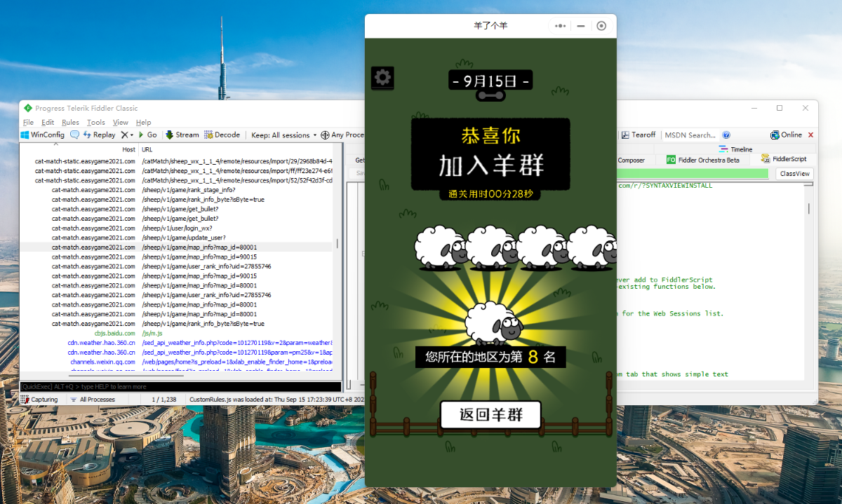Select the weather session with param=pm25
Screen dimensions: 842x504
coord(175,352)
